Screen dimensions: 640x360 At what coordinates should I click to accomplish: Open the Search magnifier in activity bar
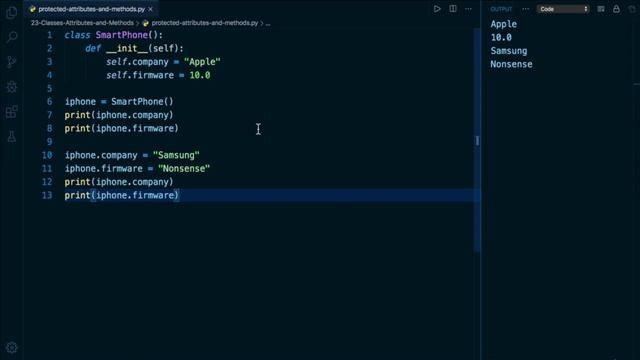point(12,37)
